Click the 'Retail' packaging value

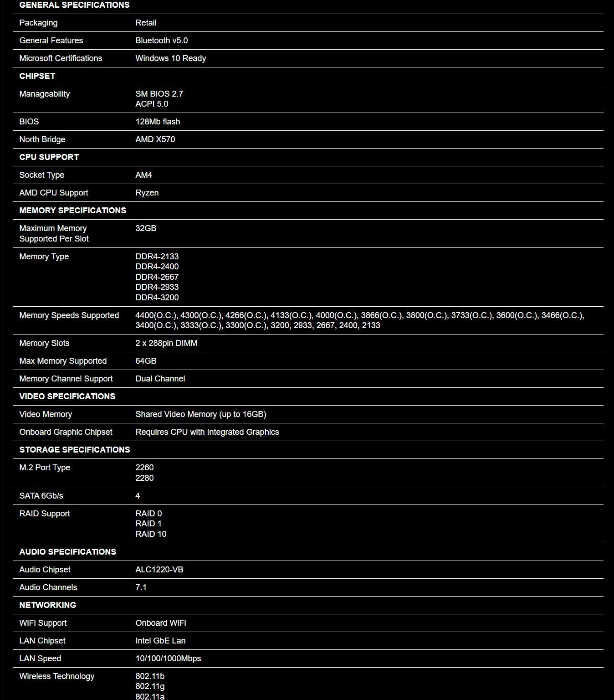pos(146,23)
